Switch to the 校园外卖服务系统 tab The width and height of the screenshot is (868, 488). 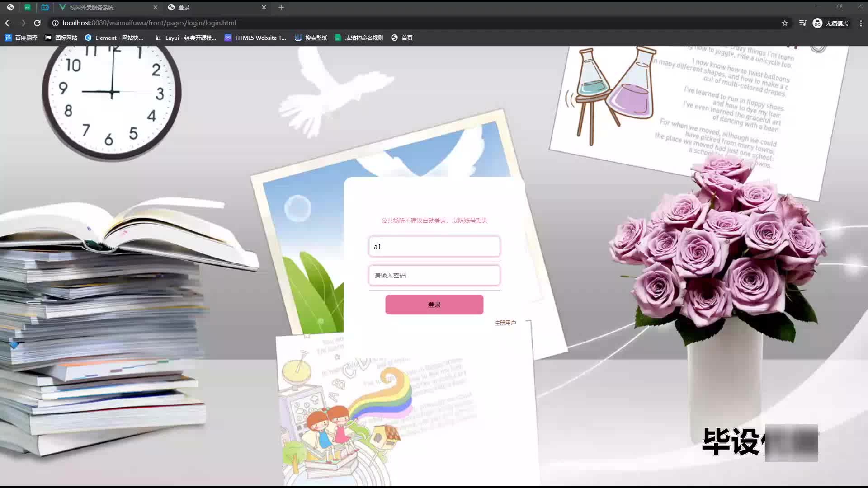(108, 7)
